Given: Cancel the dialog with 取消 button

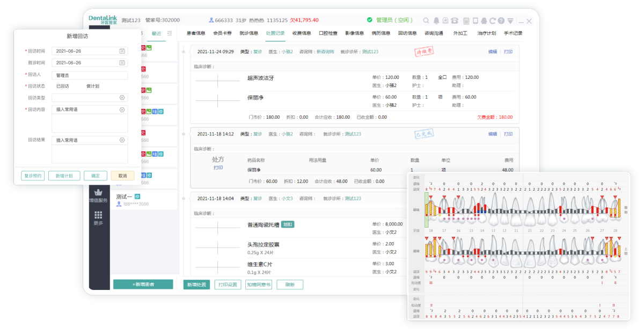Looking at the screenshot, I should tap(123, 176).
